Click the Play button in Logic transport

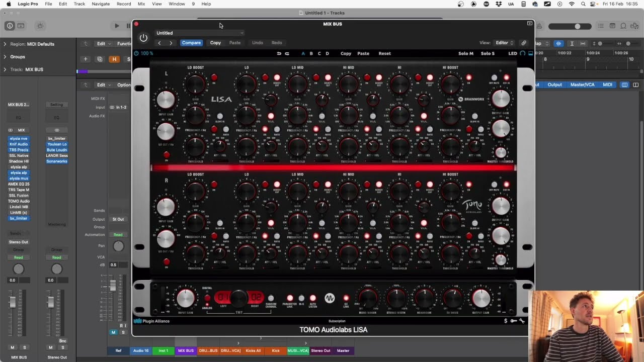pos(117,26)
